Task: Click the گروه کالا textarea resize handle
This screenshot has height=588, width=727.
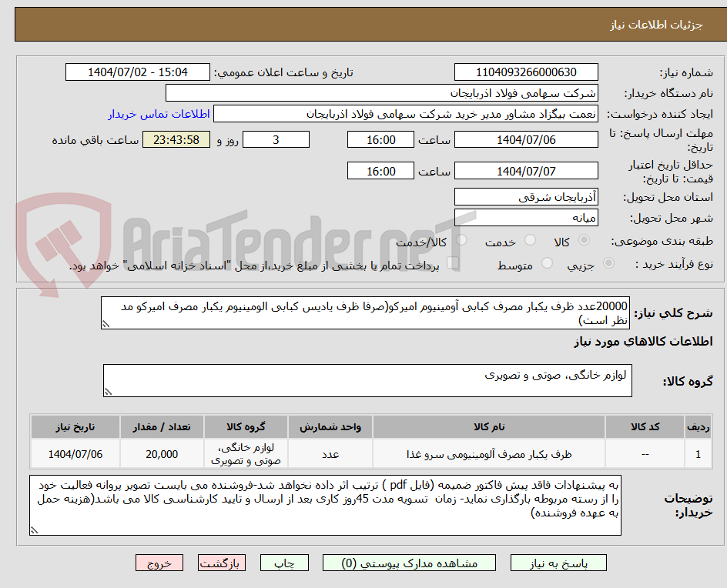Action: click(x=107, y=391)
